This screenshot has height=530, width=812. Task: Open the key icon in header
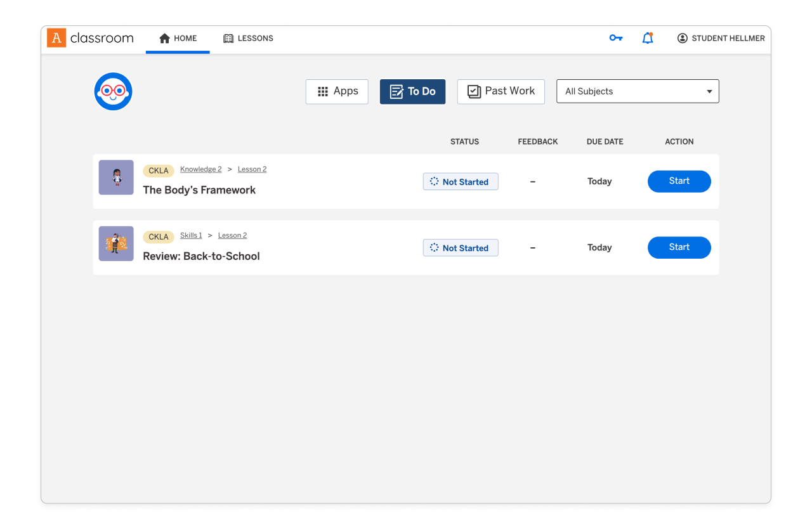[615, 38]
